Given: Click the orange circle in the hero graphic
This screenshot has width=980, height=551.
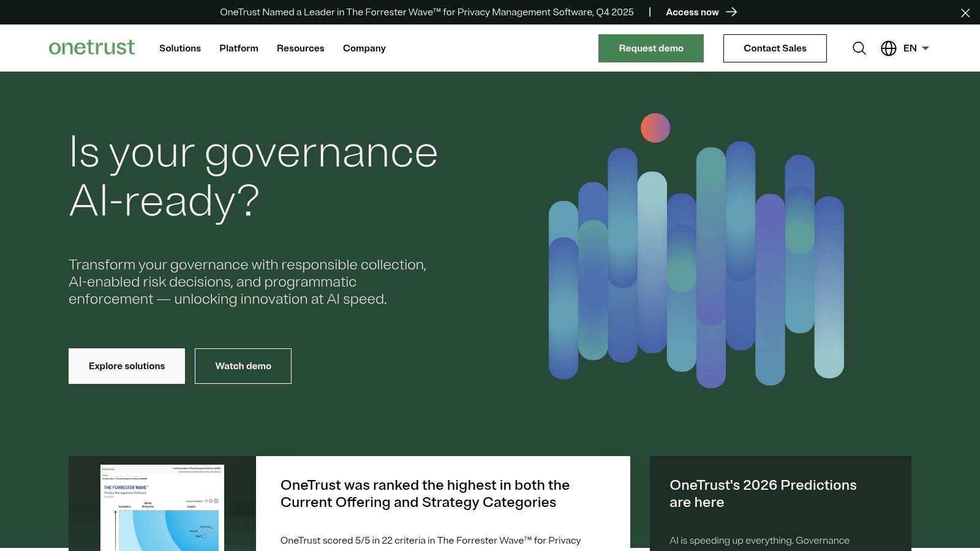Looking at the screenshot, I should click(x=655, y=128).
